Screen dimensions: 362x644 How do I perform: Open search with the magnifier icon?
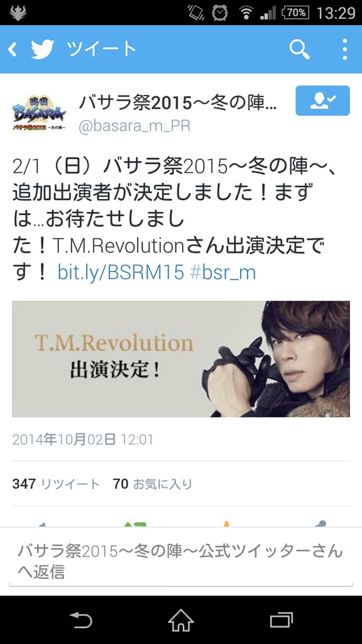pyautogui.click(x=299, y=49)
